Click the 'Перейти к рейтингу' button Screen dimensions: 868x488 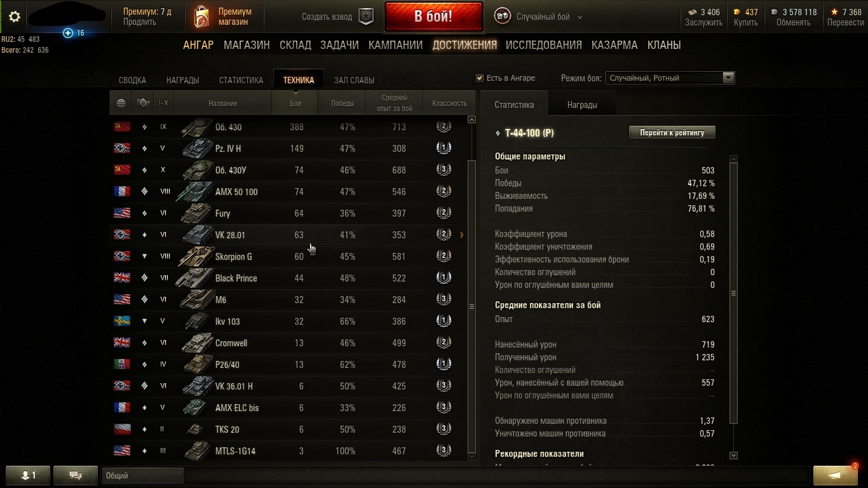(x=672, y=132)
